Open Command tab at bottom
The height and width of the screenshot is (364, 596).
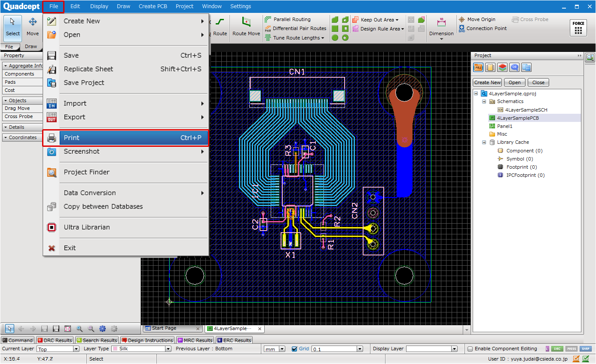pos(18,340)
